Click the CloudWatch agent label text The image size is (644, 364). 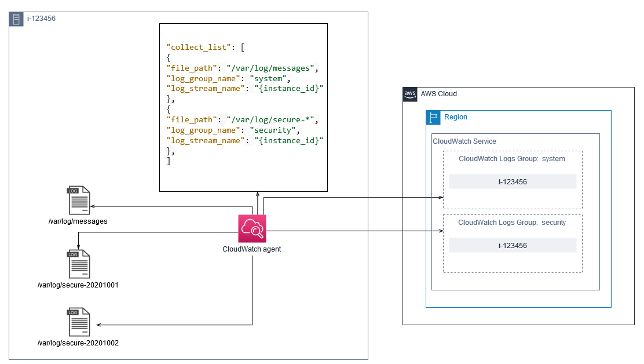[x=251, y=249]
